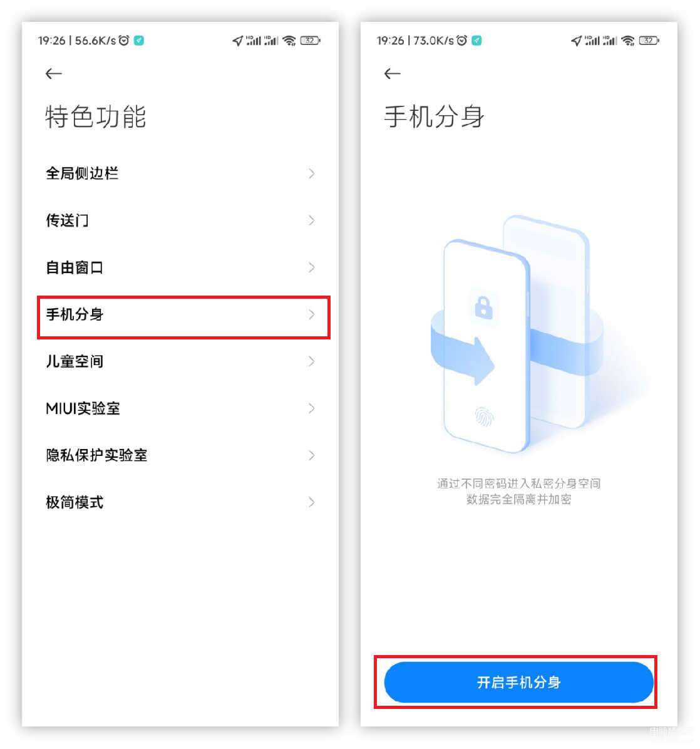700x749 pixels.
Task: Tap back arrow on 手机分身 screen
Action: (392, 73)
